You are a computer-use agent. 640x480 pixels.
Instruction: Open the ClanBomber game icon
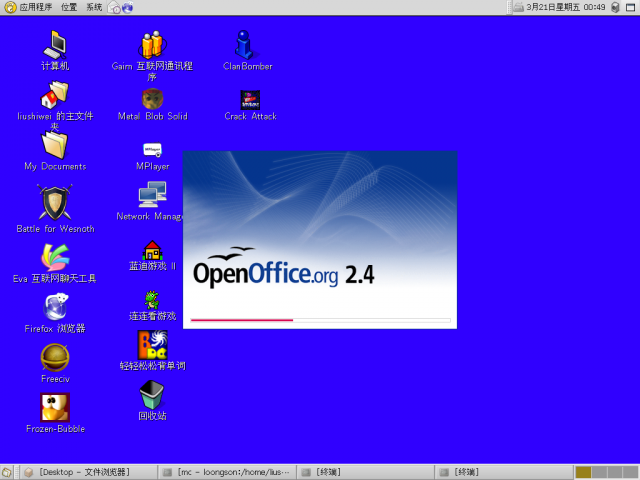[x=245, y=45]
